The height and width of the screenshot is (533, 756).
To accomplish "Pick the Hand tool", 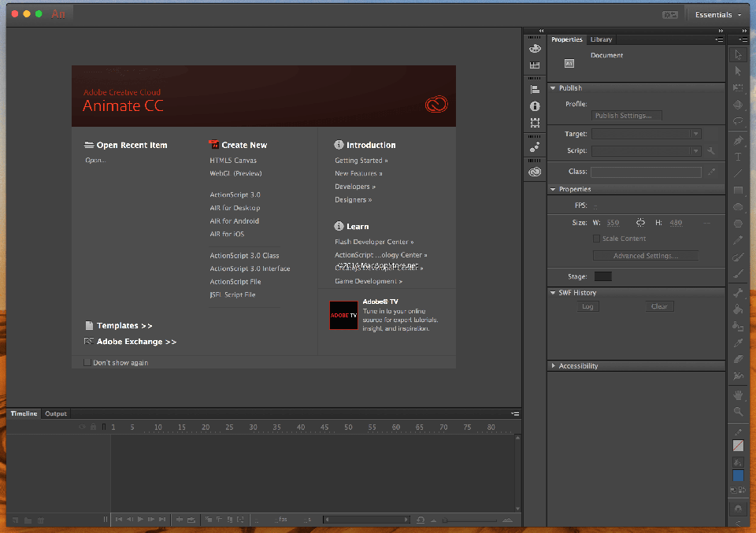I will [738, 394].
